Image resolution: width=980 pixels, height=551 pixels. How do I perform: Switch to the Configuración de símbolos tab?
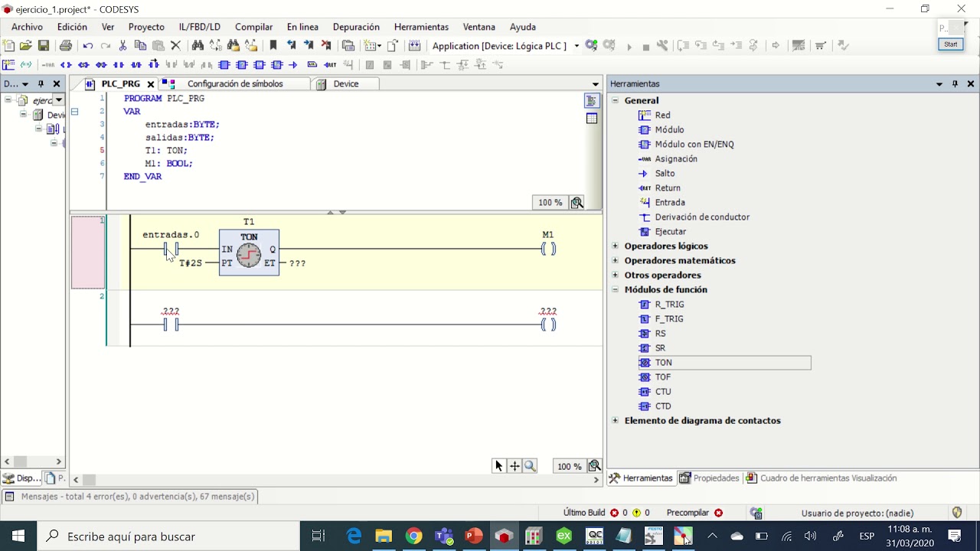click(x=234, y=84)
